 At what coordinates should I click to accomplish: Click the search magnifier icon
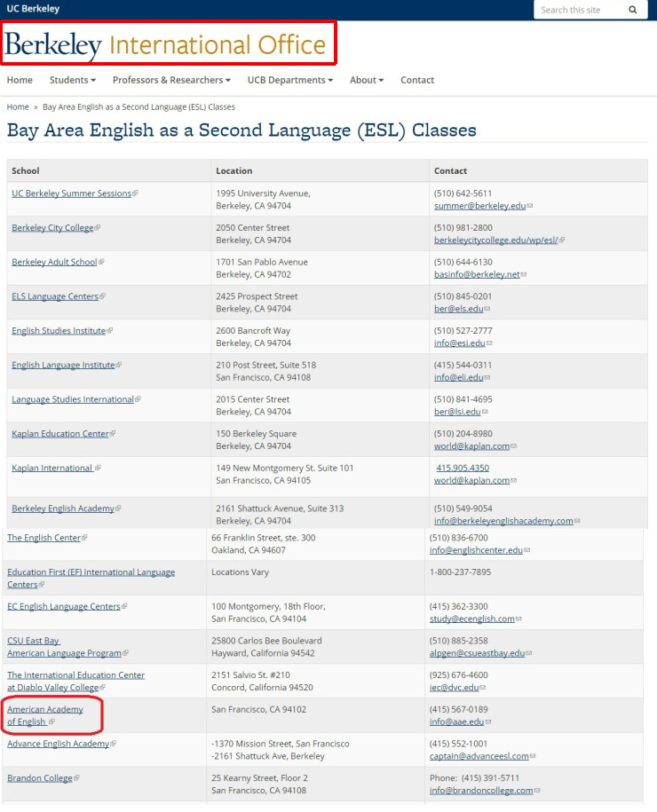click(633, 10)
